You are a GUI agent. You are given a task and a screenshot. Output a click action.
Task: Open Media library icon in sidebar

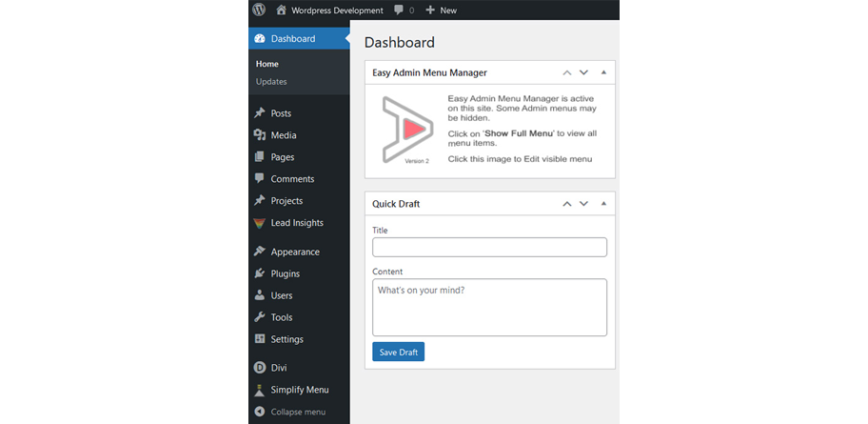259,134
